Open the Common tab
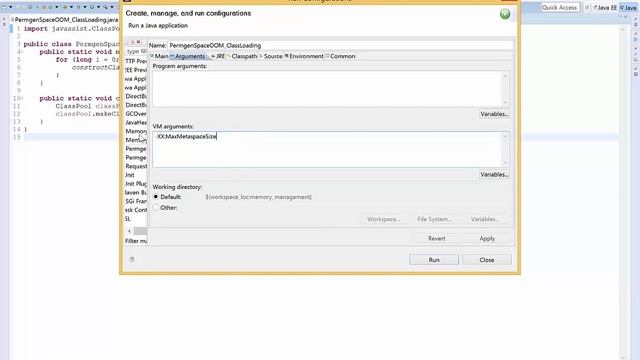Screen dimensions: 640x360 coord(340,56)
